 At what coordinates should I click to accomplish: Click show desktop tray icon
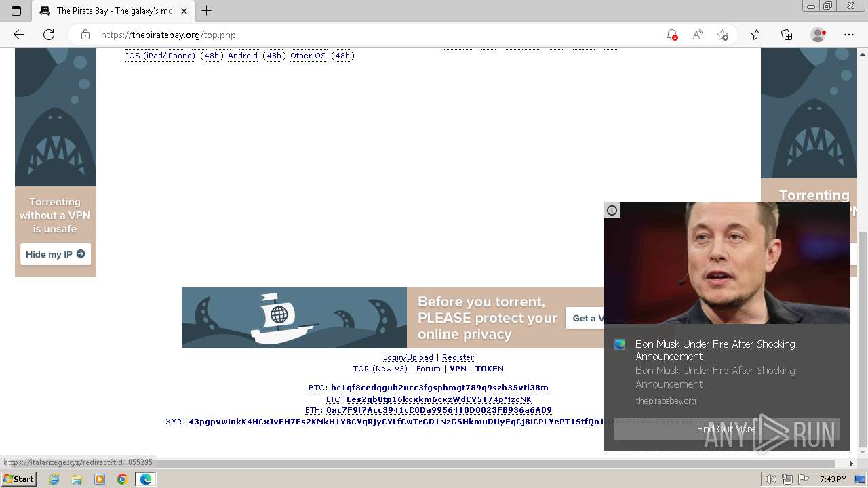coord(860,479)
